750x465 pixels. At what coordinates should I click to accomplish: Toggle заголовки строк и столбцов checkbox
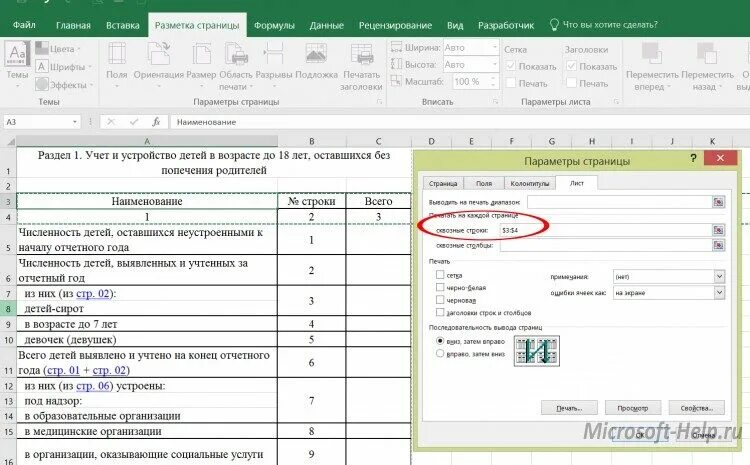coord(440,312)
